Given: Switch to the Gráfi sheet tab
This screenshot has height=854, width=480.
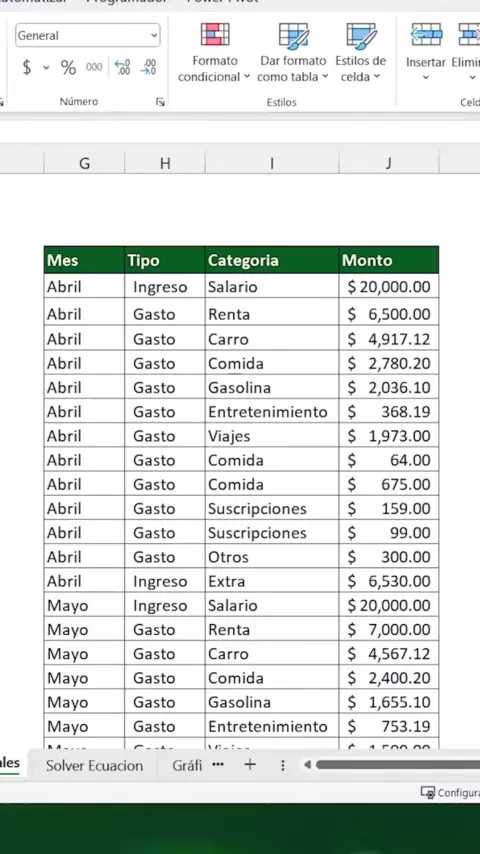Looking at the screenshot, I should click(x=187, y=766).
